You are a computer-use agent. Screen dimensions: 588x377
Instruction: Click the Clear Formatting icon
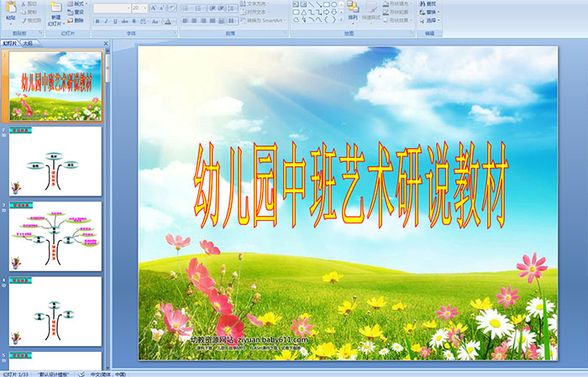pos(172,8)
